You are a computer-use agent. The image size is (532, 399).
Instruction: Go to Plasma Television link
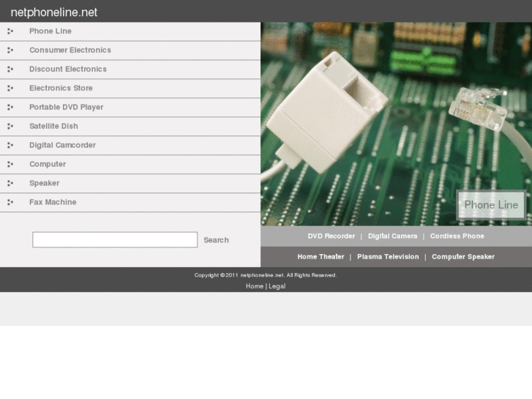click(388, 257)
